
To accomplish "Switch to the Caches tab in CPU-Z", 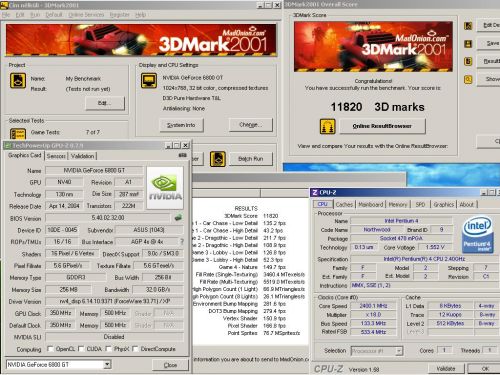I will click(x=344, y=204).
